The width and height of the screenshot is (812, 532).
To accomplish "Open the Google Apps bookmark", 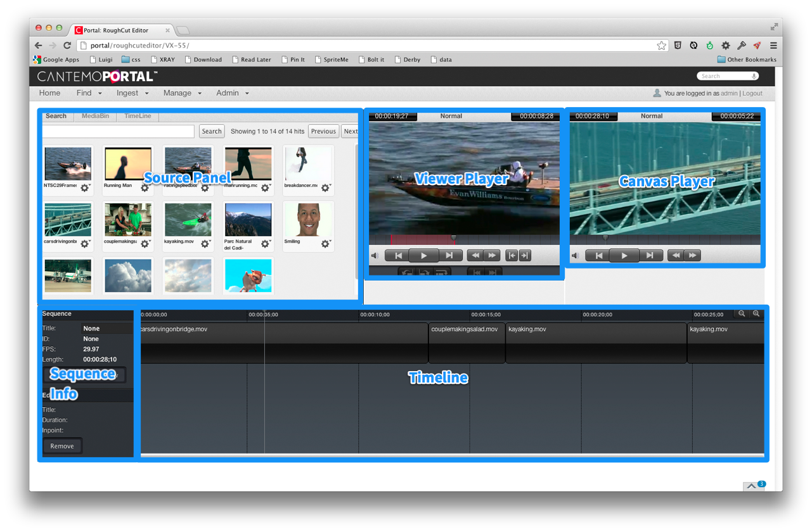I will pos(56,60).
